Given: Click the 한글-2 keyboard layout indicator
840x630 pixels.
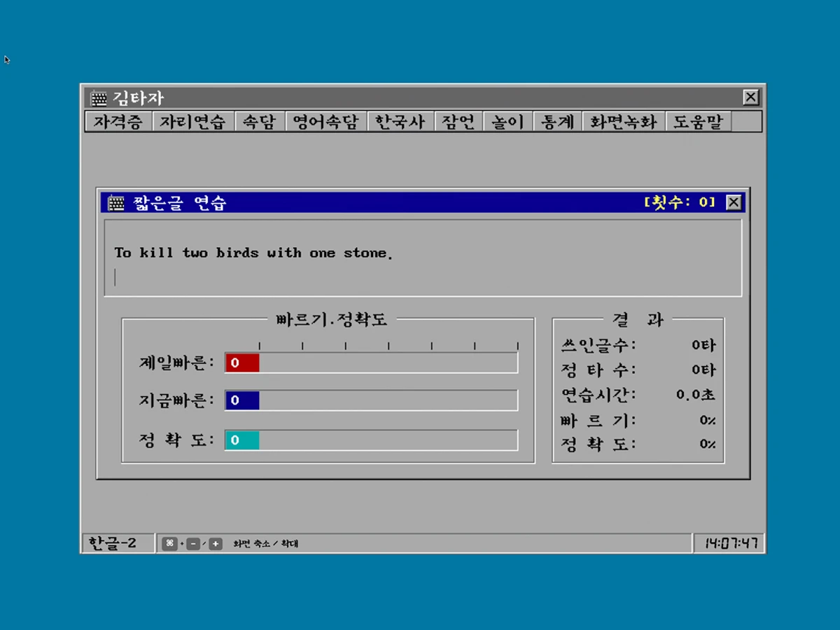Looking at the screenshot, I should coord(112,543).
